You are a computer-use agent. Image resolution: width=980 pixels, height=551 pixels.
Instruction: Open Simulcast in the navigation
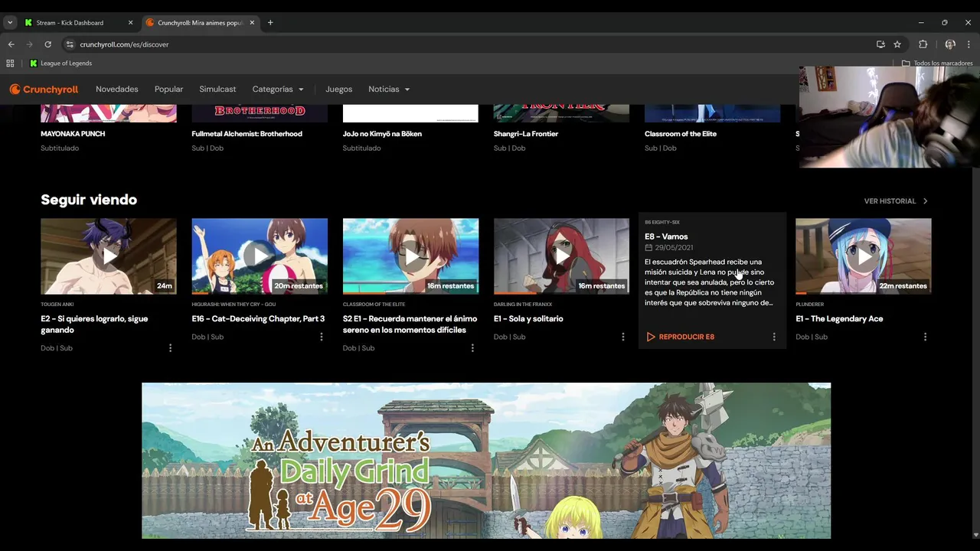pyautogui.click(x=217, y=90)
